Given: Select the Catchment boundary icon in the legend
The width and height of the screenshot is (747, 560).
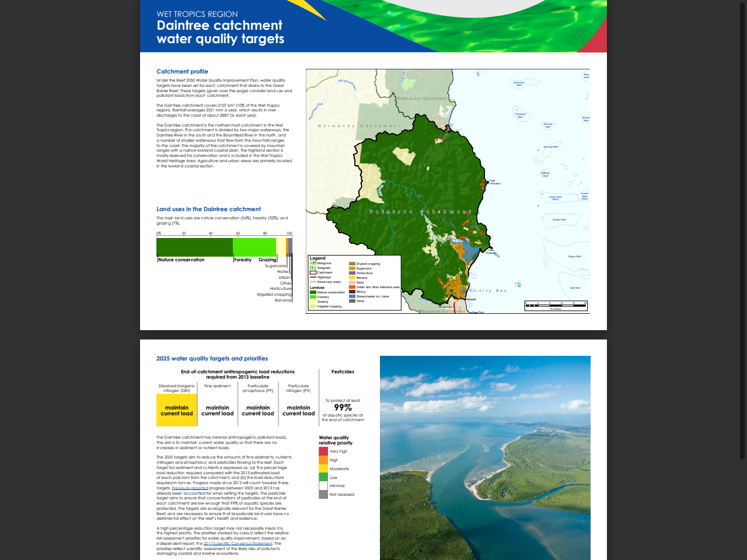Looking at the screenshot, I should (313, 272).
